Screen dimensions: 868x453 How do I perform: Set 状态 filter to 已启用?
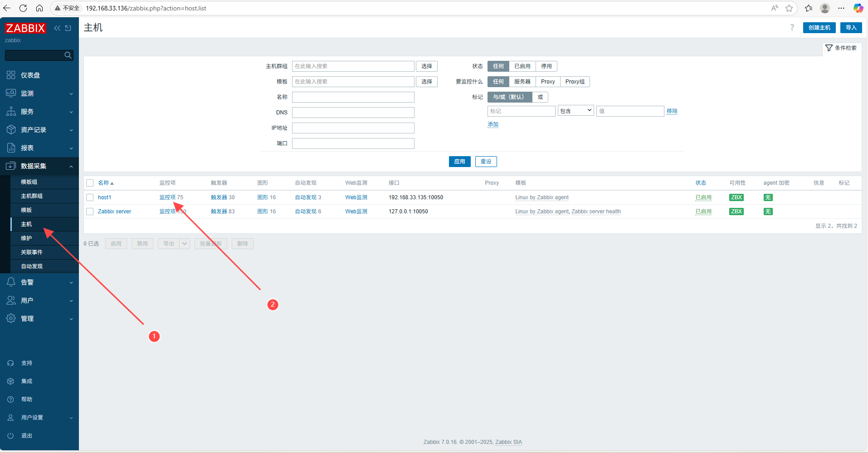[x=522, y=66]
